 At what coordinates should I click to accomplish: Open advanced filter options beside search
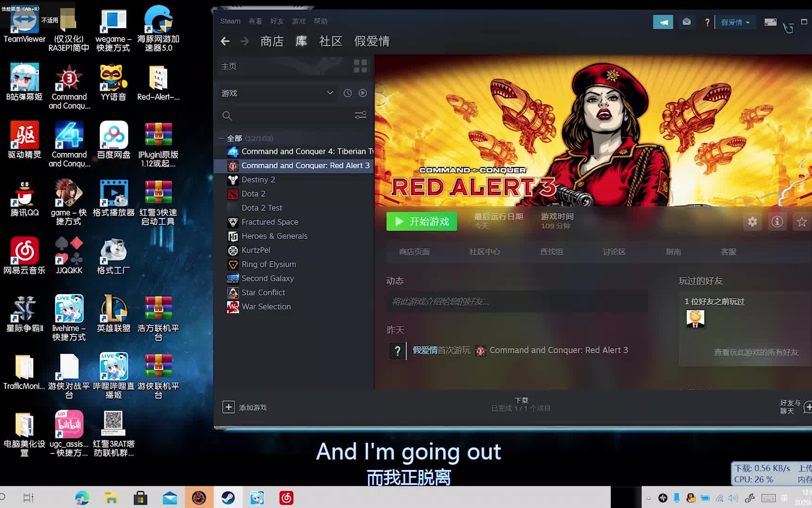click(x=360, y=115)
